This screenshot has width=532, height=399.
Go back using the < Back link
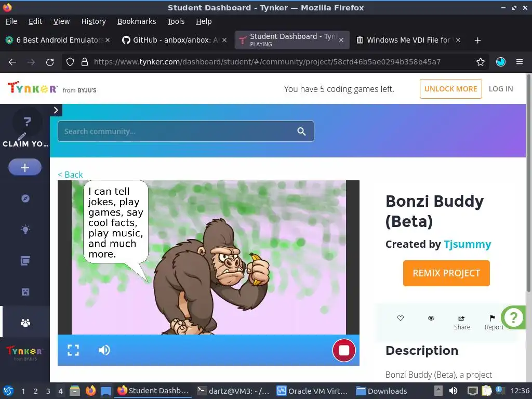tap(70, 175)
